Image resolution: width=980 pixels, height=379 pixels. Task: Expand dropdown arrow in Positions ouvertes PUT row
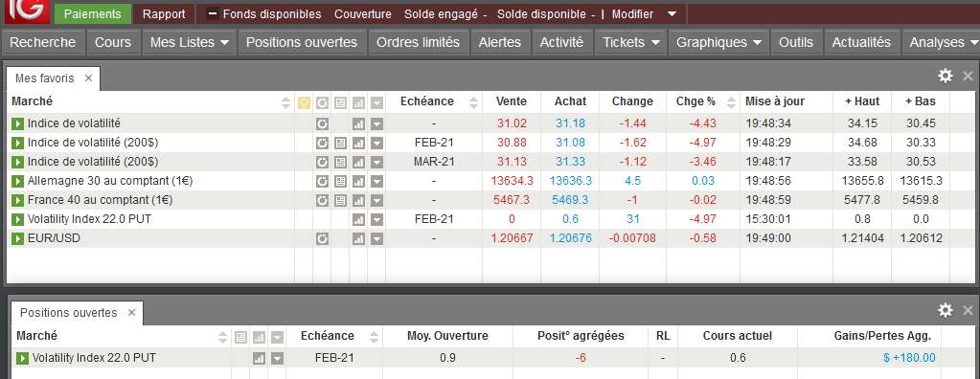(x=278, y=358)
